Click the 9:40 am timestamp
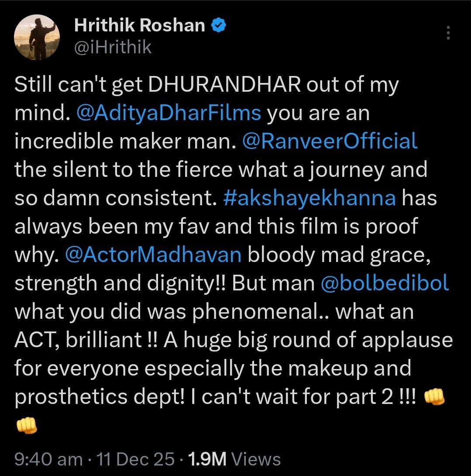The width and height of the screenshot is (471, 476). point(48,459)
